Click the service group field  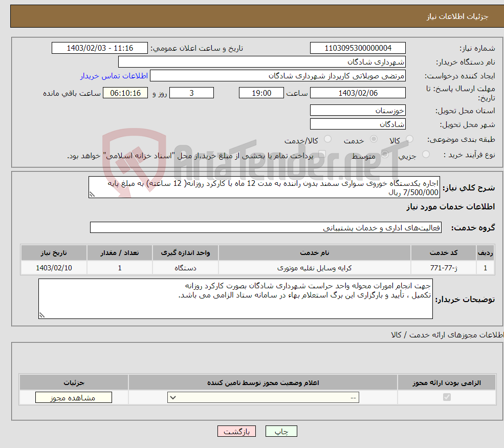click(266, 227)
